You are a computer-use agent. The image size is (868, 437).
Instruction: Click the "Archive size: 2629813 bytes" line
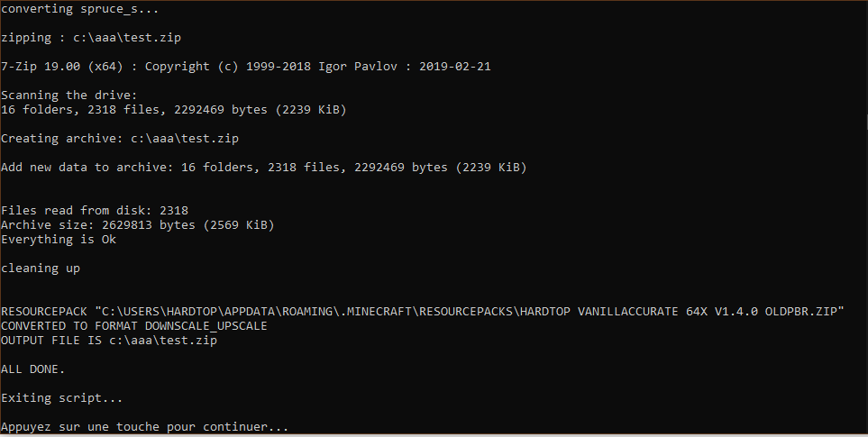coord(138,225)
